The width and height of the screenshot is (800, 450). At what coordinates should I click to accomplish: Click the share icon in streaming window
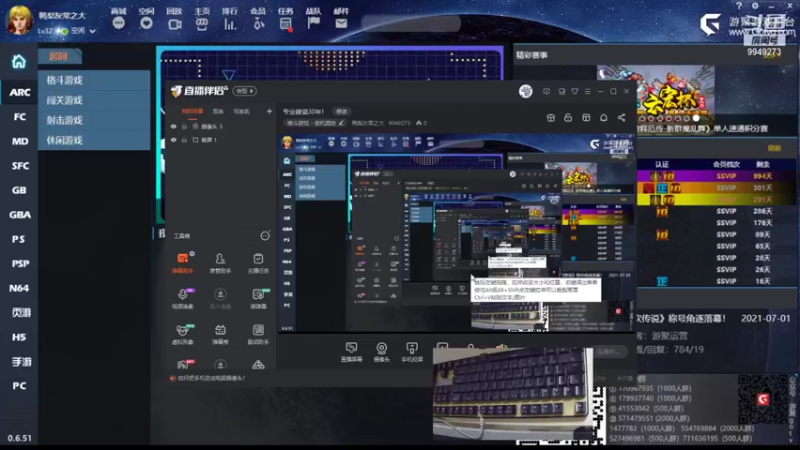point(621,118)
